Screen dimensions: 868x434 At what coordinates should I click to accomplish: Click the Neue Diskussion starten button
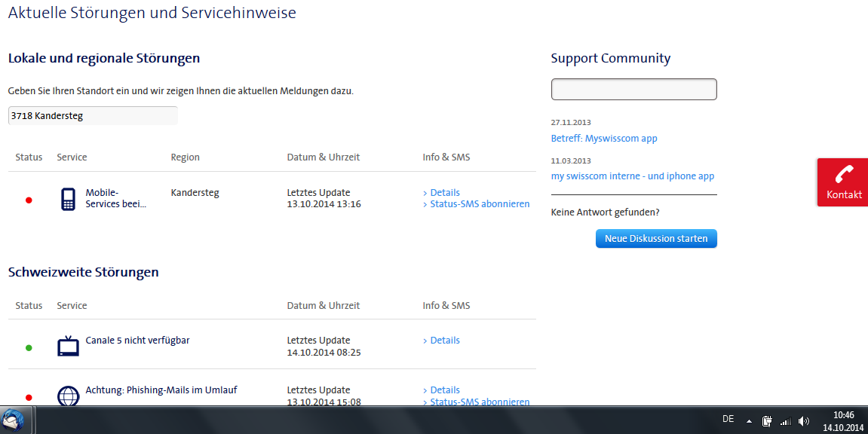(656, 238)
